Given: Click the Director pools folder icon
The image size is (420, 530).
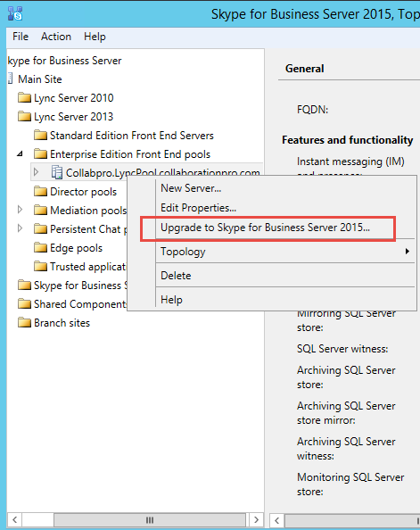Looking at the screenshot, I should (40, 192).
